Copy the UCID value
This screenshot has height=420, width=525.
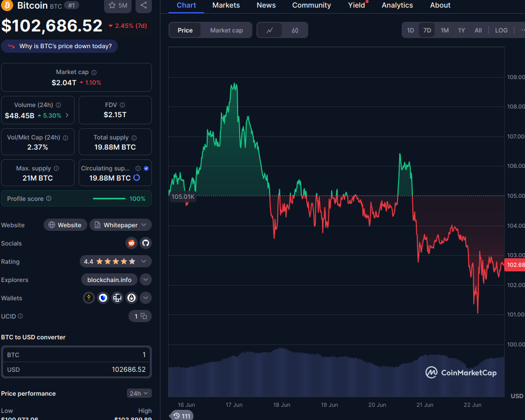144,316
